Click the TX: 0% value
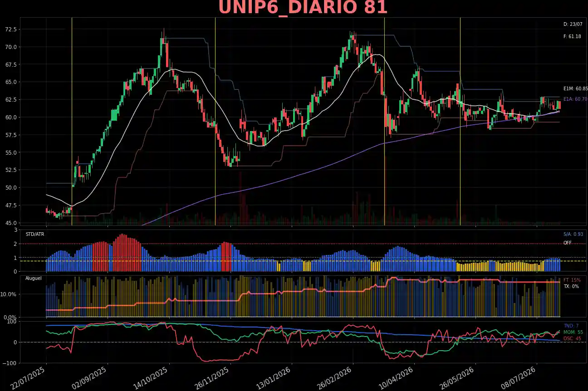 tap(571, 286)
